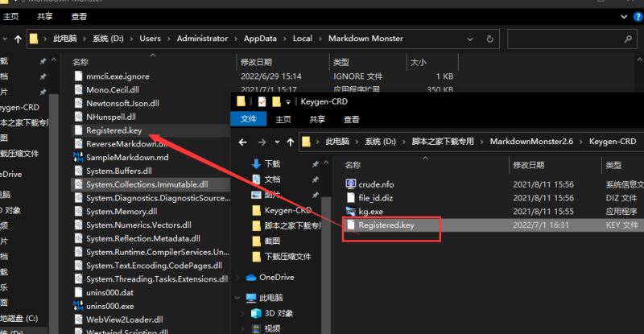Open address bar history dropdown in back window
Image resolution: width=644 pixels, height=334 pixels.
[x=470, y=39]
